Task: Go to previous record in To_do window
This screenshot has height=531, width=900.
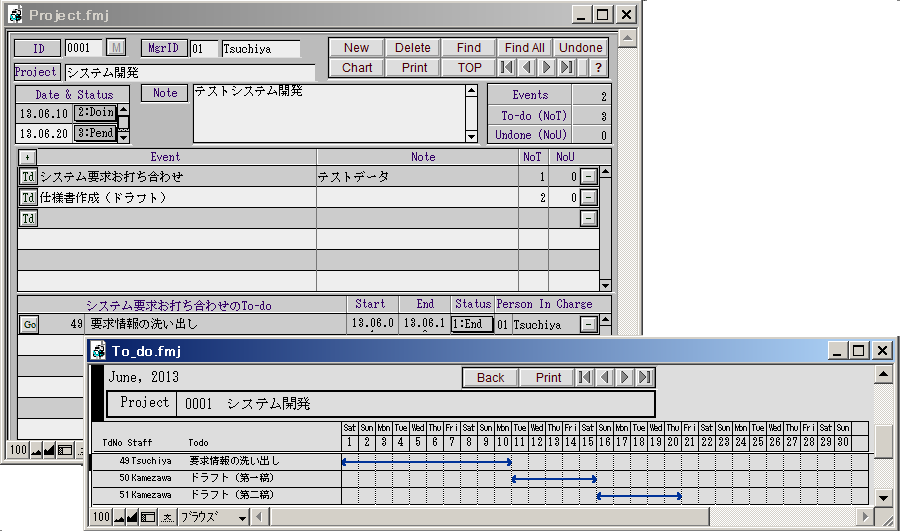Action: [604, 377]
